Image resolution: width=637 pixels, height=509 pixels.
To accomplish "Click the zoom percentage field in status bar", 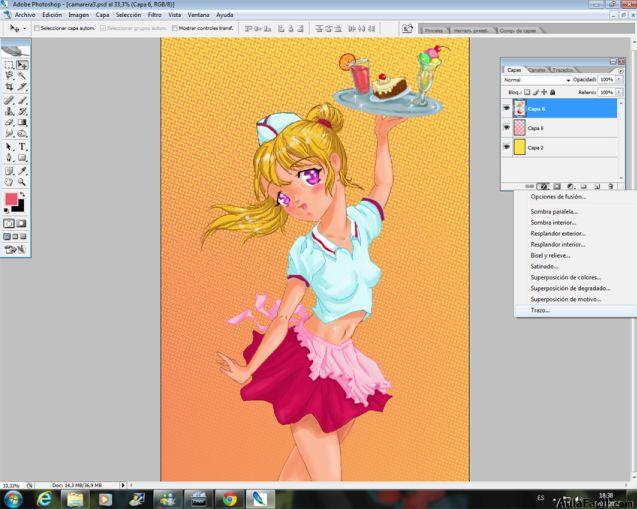I will tap(12, 485).
